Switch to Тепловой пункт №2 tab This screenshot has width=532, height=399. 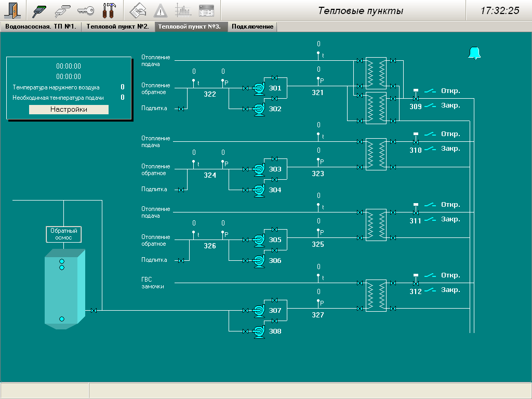(x=117, y=26)
